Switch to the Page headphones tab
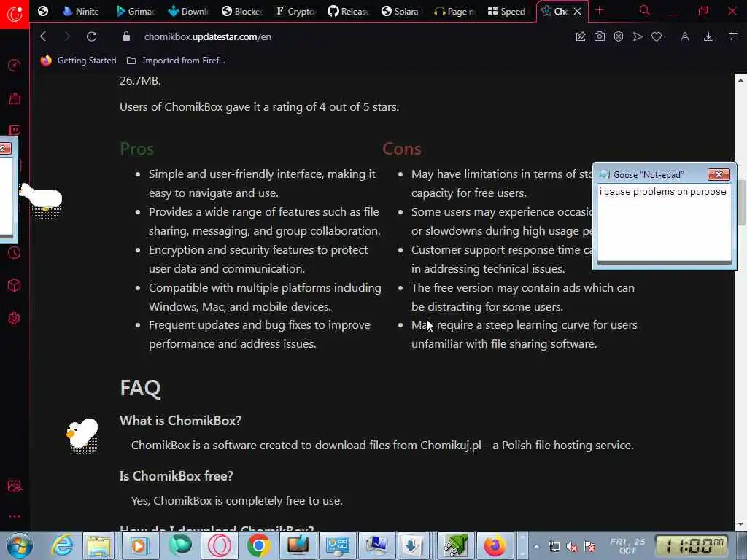 (454, 11)
